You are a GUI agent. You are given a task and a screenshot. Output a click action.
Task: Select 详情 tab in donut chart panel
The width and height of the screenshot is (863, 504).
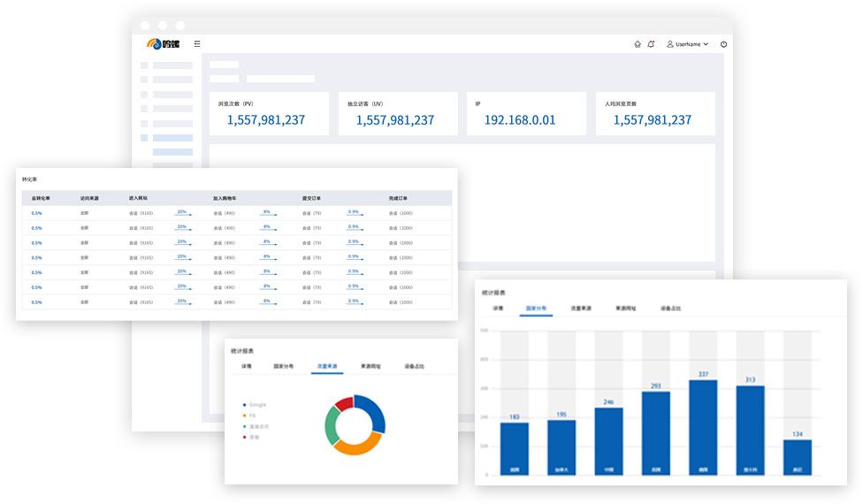pyautogui.click(x=247, y=366)
